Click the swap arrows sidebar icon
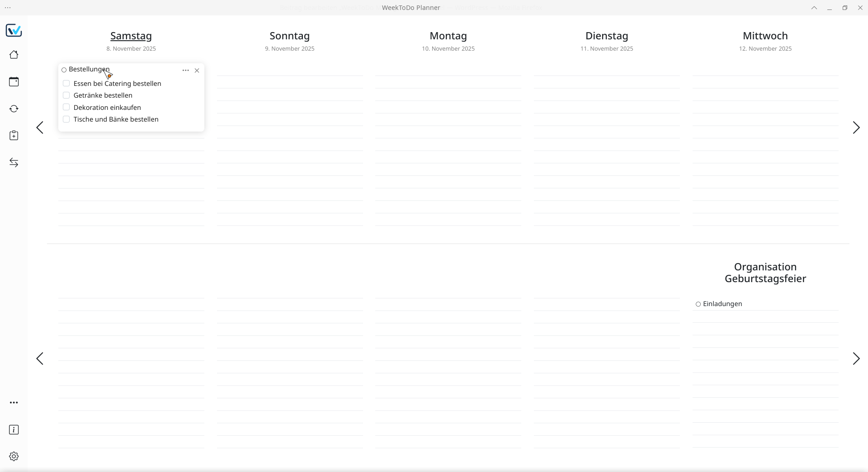The image size is (868, 472). tap(14, 163)
